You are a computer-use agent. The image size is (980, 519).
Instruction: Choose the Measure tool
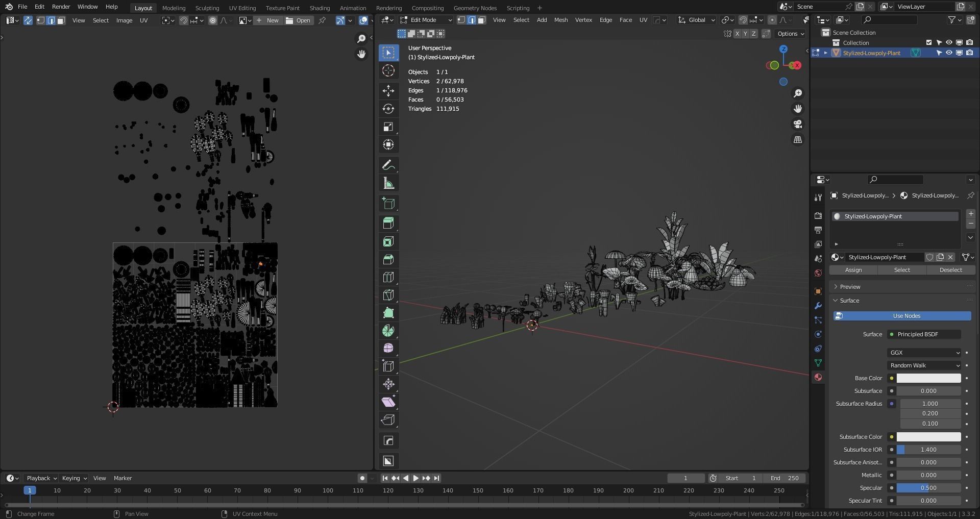(x=388, y=183)
